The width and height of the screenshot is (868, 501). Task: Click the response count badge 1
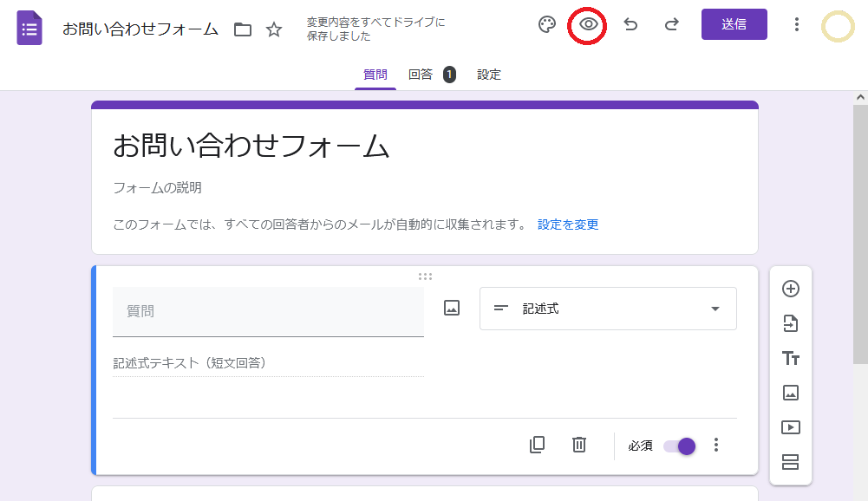click(x=449, y=75)
